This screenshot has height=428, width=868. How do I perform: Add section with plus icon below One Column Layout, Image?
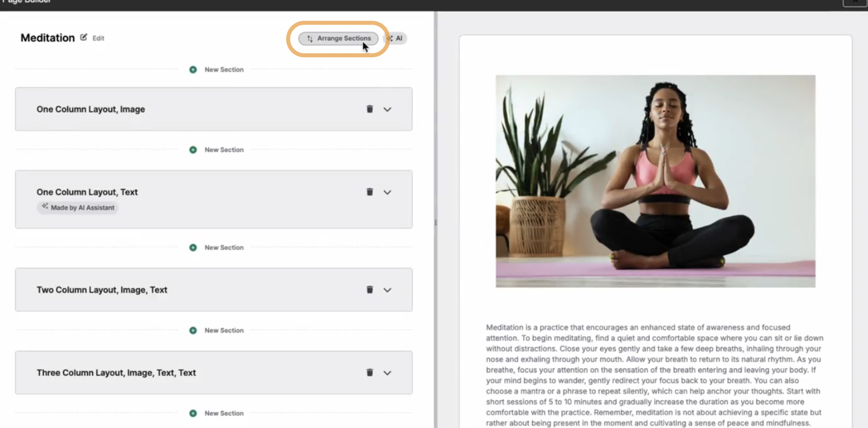(193, 150)
